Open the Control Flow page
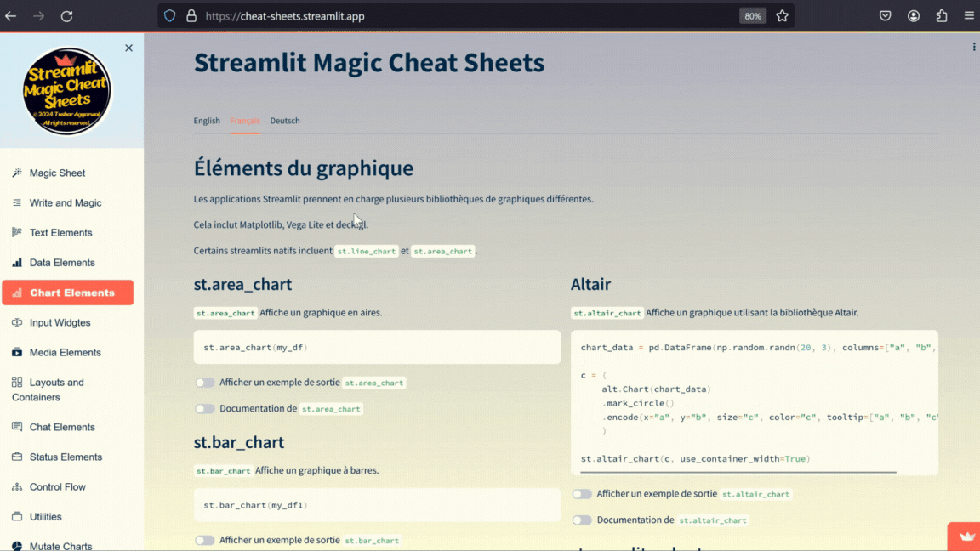Image resolution: width=980 pixels, height=551 pixels. (67, 487)
